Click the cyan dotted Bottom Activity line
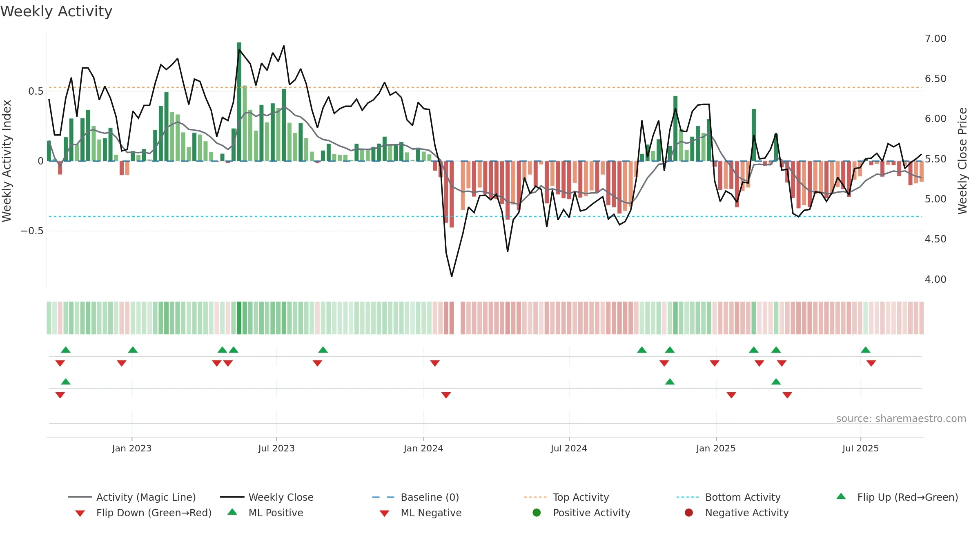The width and height of the screenshot is (980, 551). [485, 216]
